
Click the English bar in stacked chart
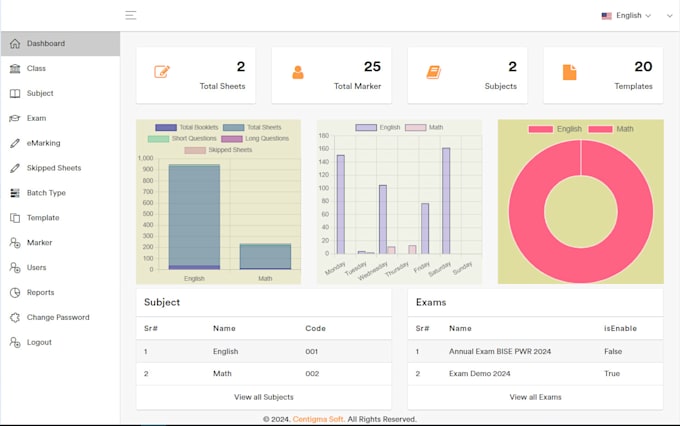click(194, 217)
